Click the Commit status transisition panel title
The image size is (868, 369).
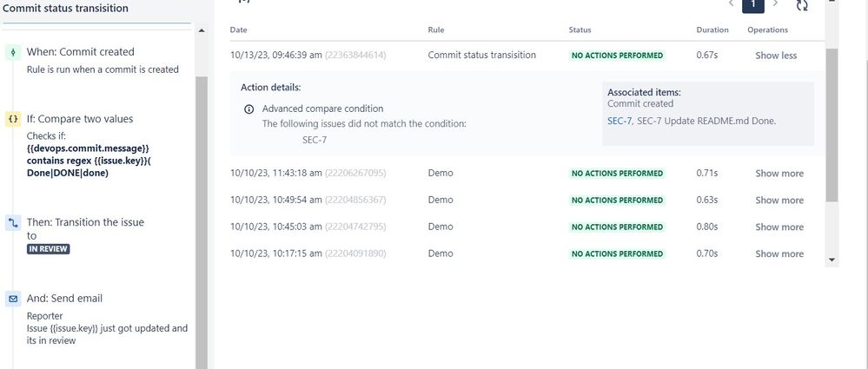click(65, 9)
